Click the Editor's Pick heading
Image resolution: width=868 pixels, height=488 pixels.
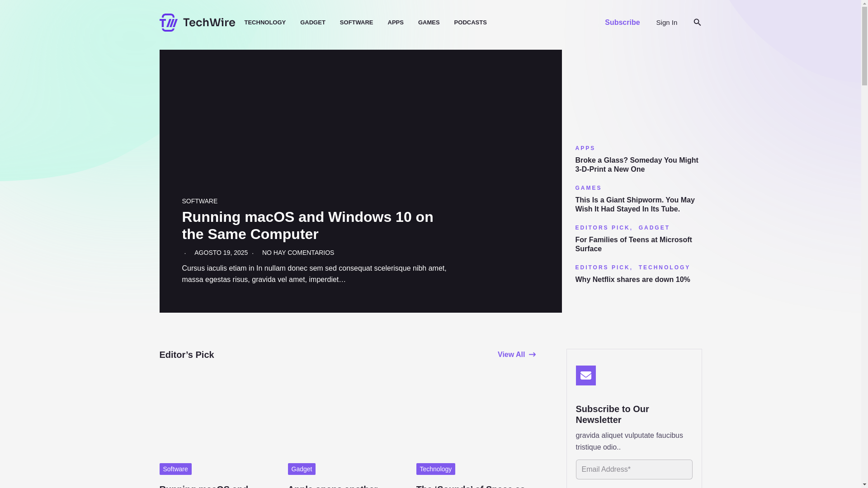click(x=186, y=355)
